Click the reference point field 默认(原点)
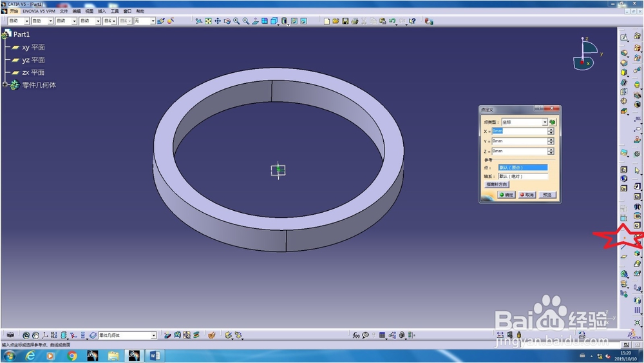The image size is (644, 363). click(x=523, y=168)
